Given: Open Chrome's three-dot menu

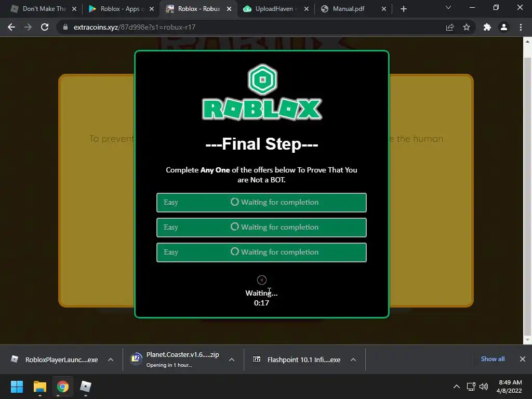Looking at the screenshot, I should [x=521, y=27].
